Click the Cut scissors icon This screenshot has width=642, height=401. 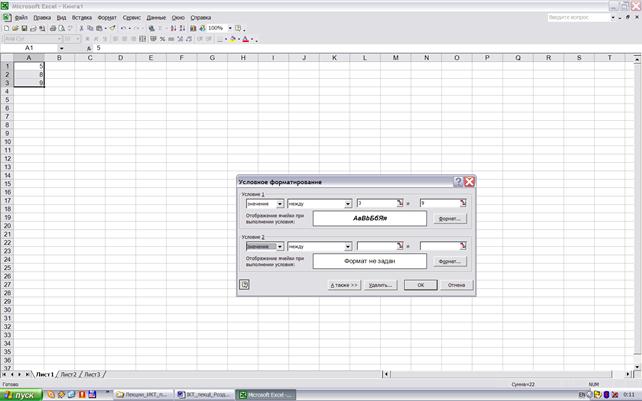[x=81, y=28]
